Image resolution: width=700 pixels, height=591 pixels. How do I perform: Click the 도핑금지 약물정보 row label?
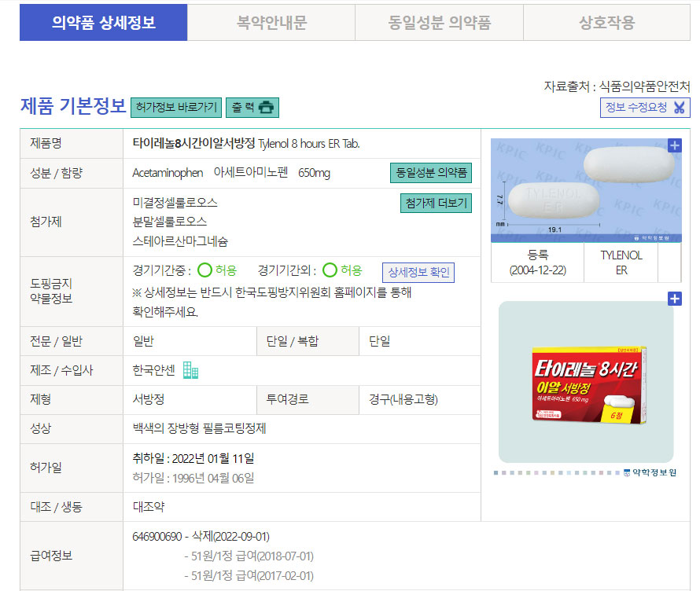pos(51,291)
